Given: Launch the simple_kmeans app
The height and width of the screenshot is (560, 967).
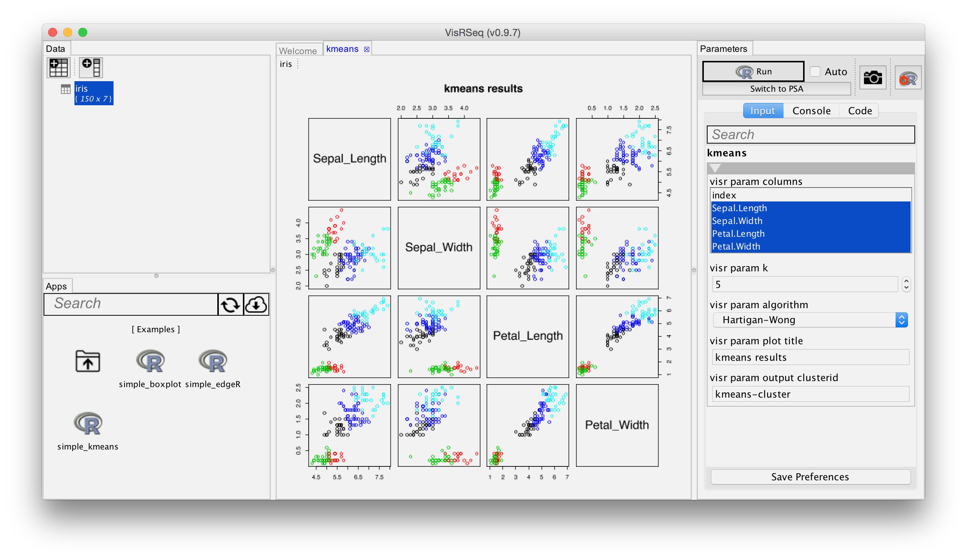Looking at the screenshot, I should [x=88, y=424].
